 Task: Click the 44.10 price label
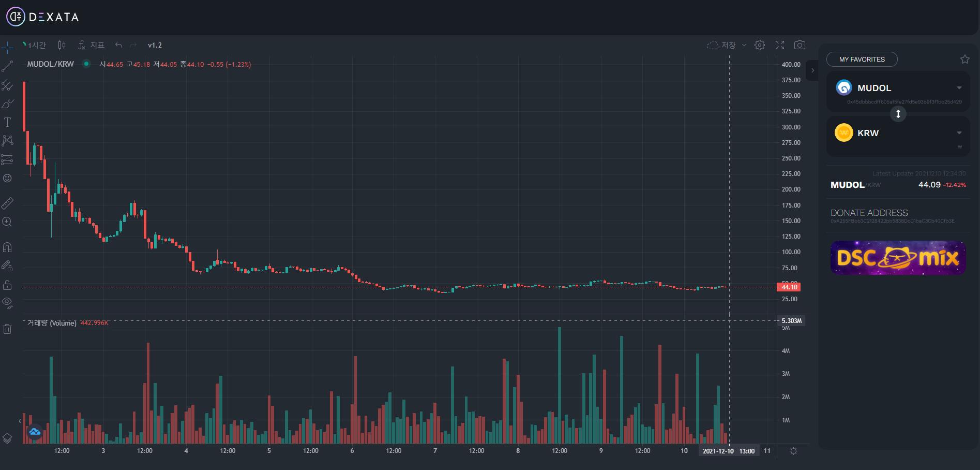(789, 287)
